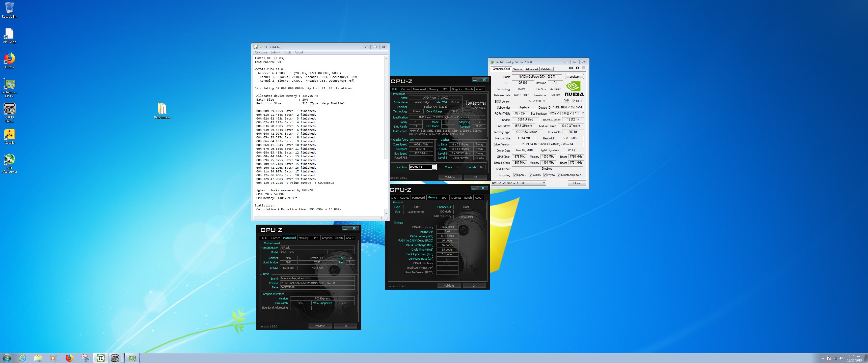Screen dimensions: 868x363
Task: Show hidden tray icons arrow
Action: click(823, 358)
